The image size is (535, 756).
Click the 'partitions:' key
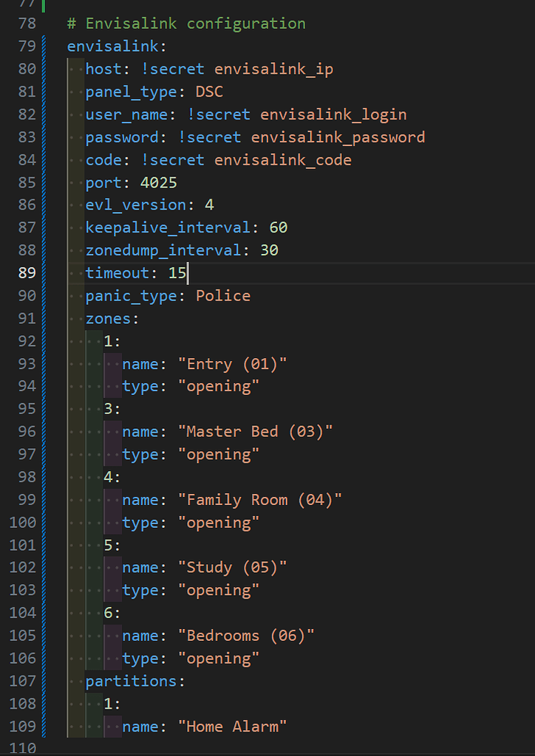pos(135,681)
